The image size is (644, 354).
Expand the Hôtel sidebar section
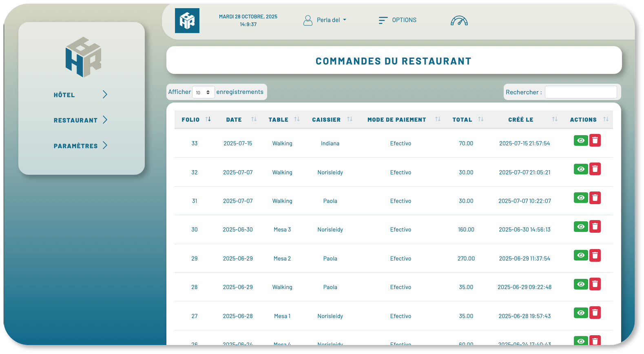pos(80,95)
